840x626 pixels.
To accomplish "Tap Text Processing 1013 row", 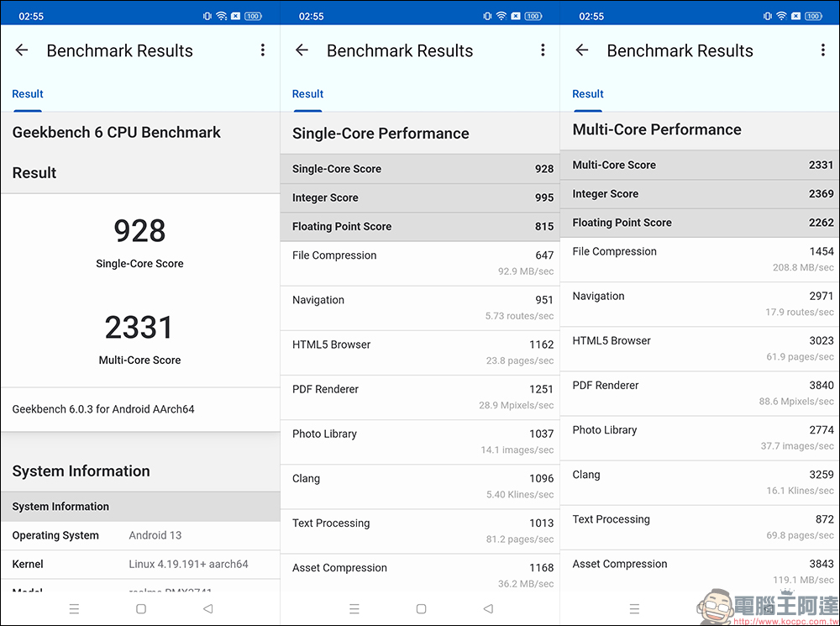I will tap(420, 531).
